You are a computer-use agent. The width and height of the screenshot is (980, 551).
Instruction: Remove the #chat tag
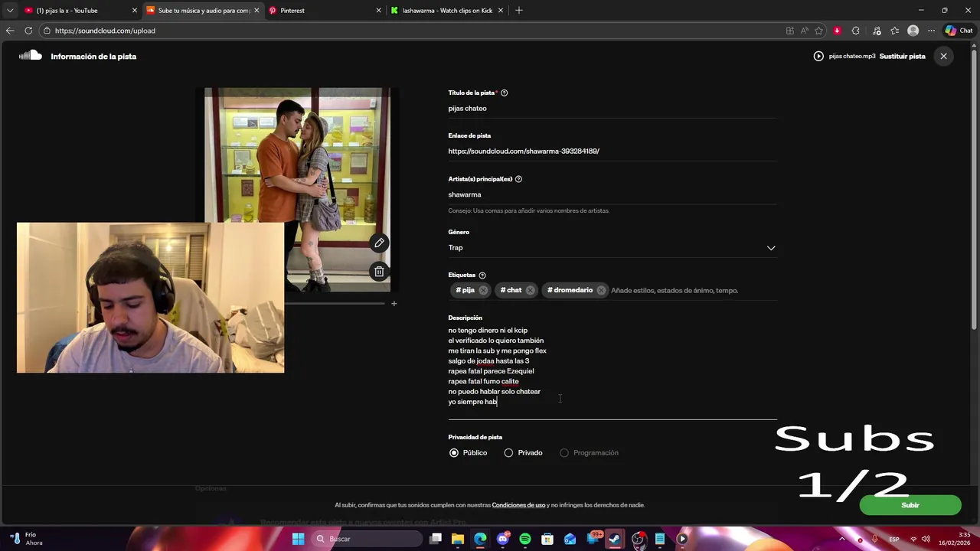pyautogui.click(x=530, y=290)
